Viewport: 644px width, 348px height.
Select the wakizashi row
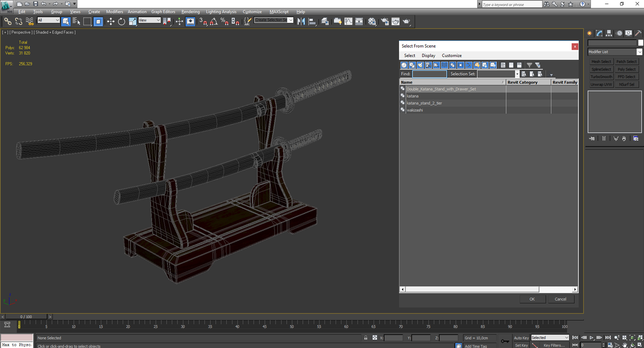click(489, 110)
